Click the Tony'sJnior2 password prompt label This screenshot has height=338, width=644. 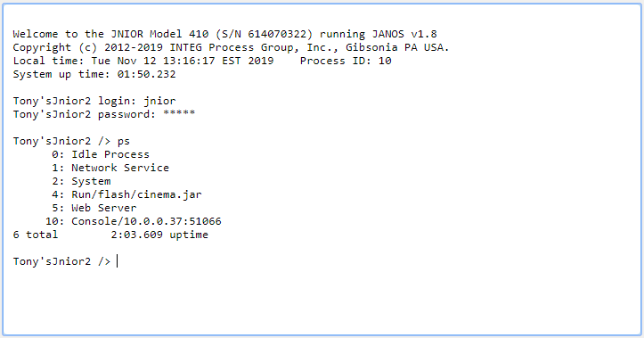(85, 114)
